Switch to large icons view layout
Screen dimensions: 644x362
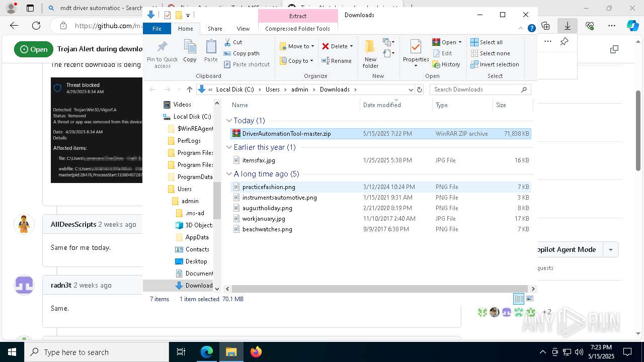tap(529, 299)
